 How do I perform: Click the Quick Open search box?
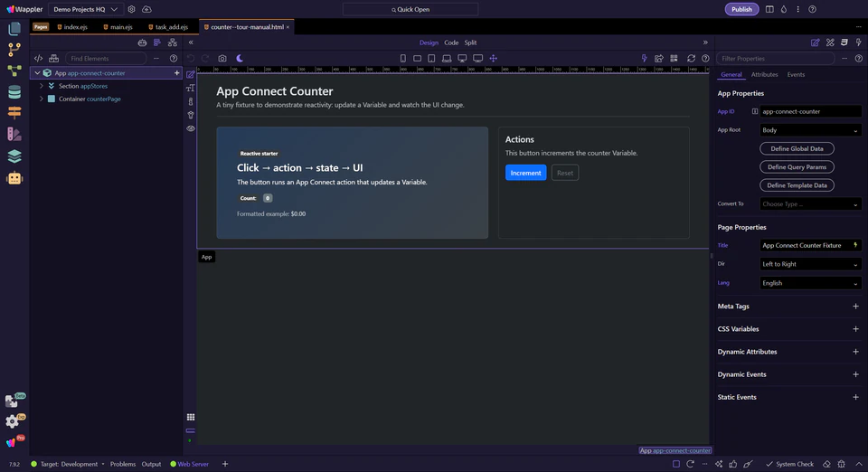coord(410,9)
